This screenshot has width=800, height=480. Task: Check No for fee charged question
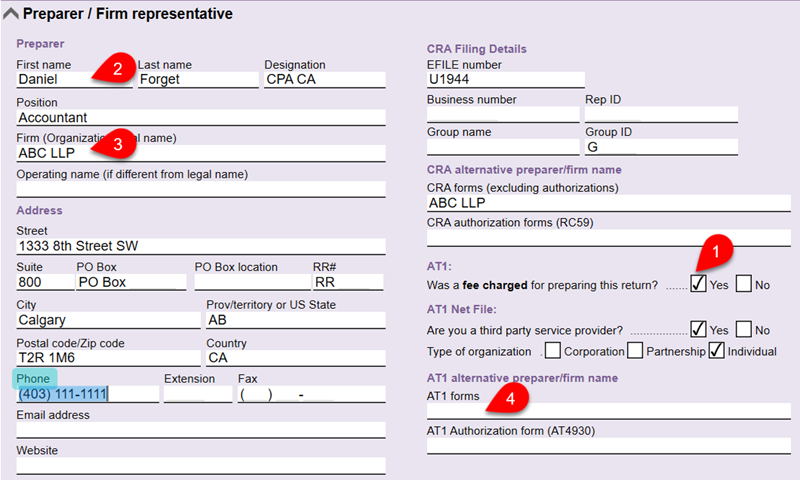pos(744,284)
